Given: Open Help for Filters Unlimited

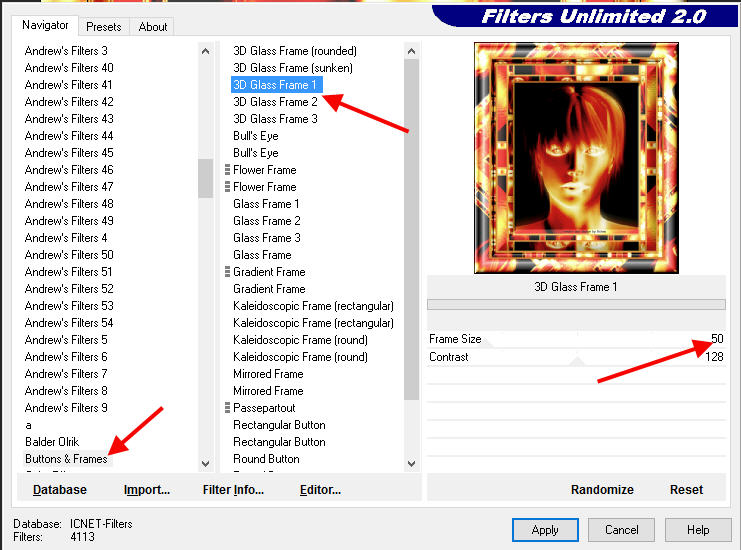Looking at the screenshot, I should (698, 530).
